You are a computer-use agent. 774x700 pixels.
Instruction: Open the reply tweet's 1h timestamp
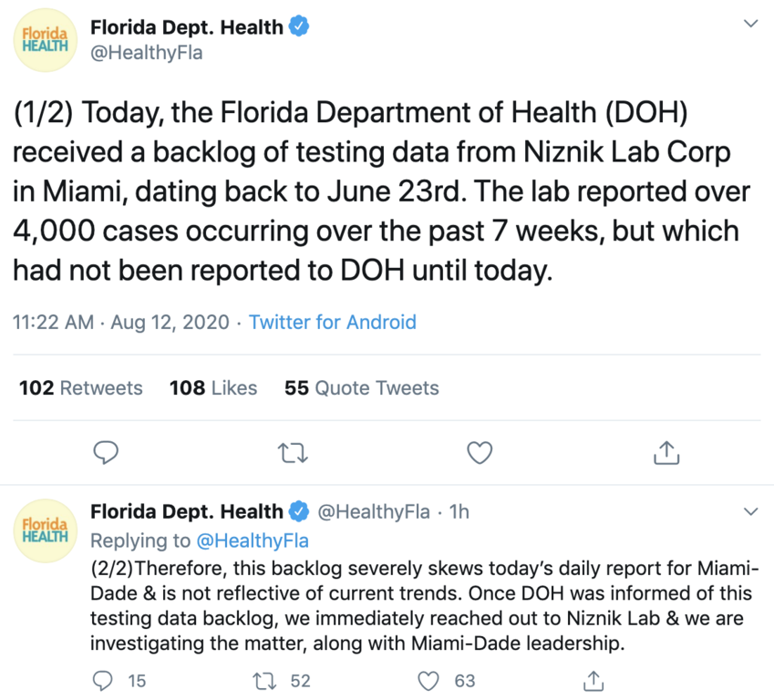click(x=459, y=512)
